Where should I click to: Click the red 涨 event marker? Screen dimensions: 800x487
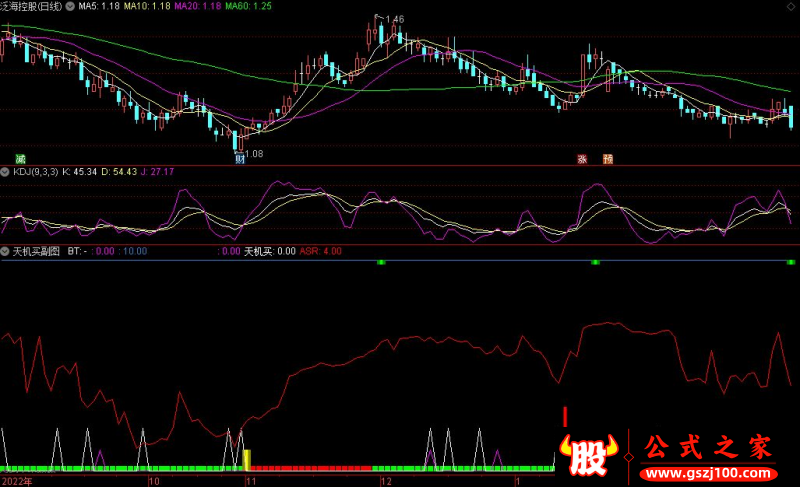[x=581, y=159]
